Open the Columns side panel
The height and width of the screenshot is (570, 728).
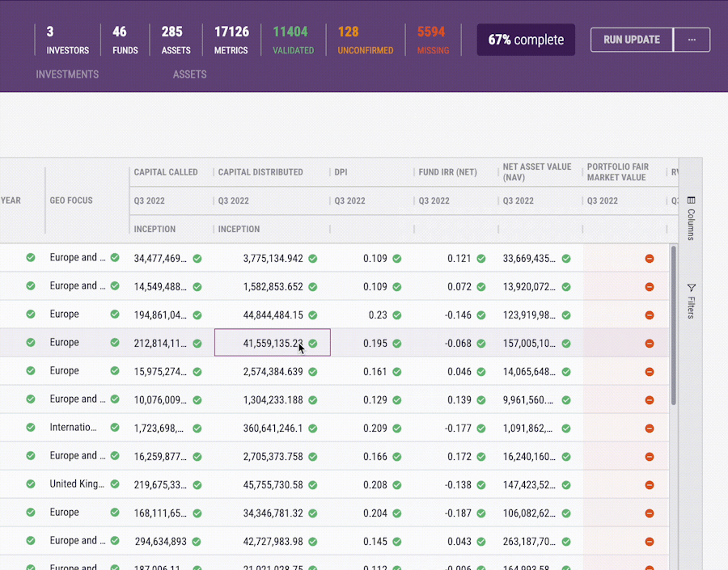(x=691, y=218)
